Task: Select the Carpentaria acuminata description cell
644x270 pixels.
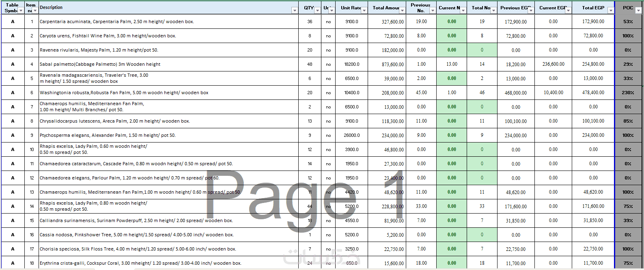Action: (x=168, y=22)
